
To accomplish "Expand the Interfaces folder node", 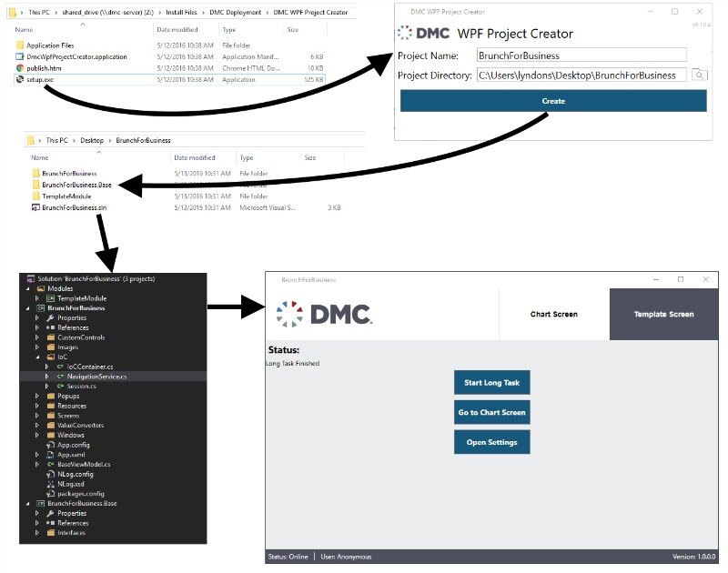I will [37, 533].
